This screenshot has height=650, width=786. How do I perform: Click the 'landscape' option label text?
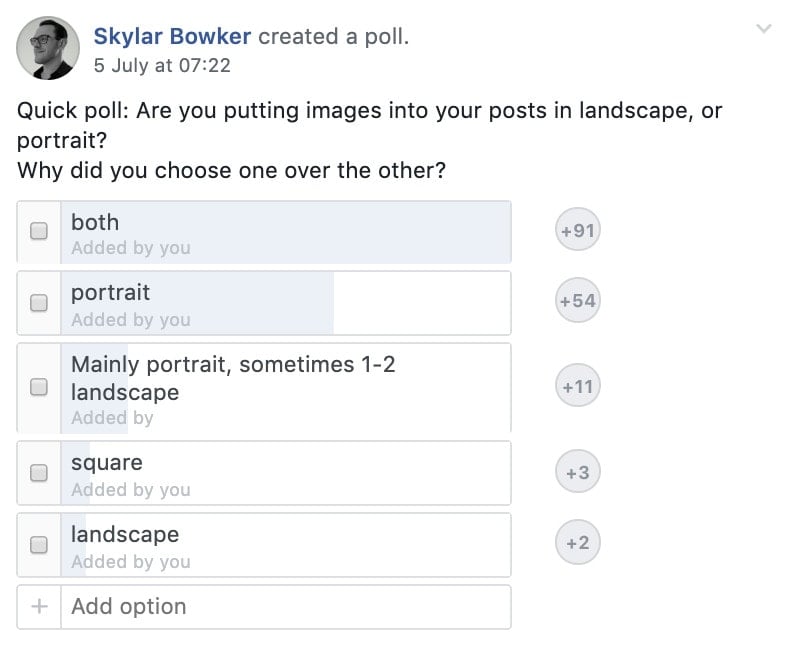(x=125, y=535)
